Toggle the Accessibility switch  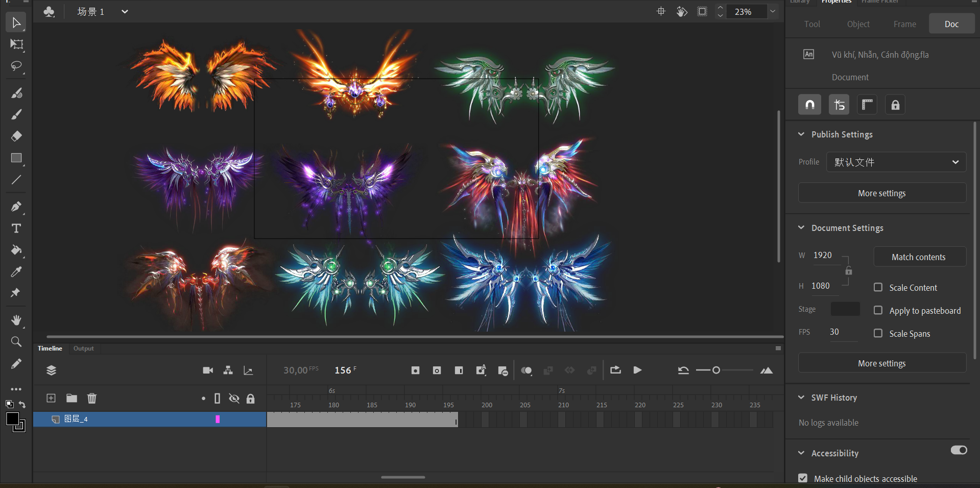[x=959, y=450]
